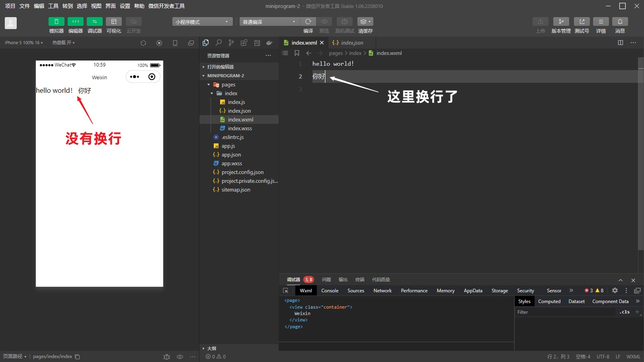Collapse the debugger panel with chevron icon
The height and width of the screenshot is (362, 644).
(x=621, y=280)
